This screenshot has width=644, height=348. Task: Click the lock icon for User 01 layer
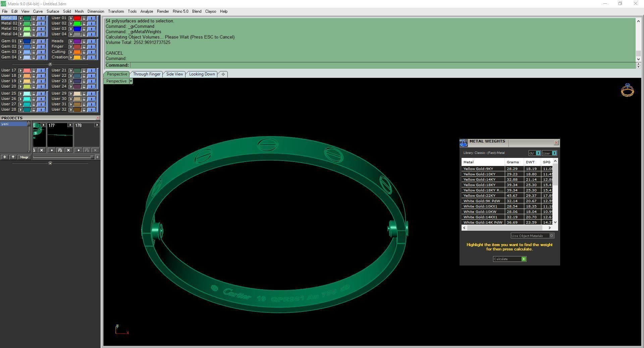click(x=84, y=18)
